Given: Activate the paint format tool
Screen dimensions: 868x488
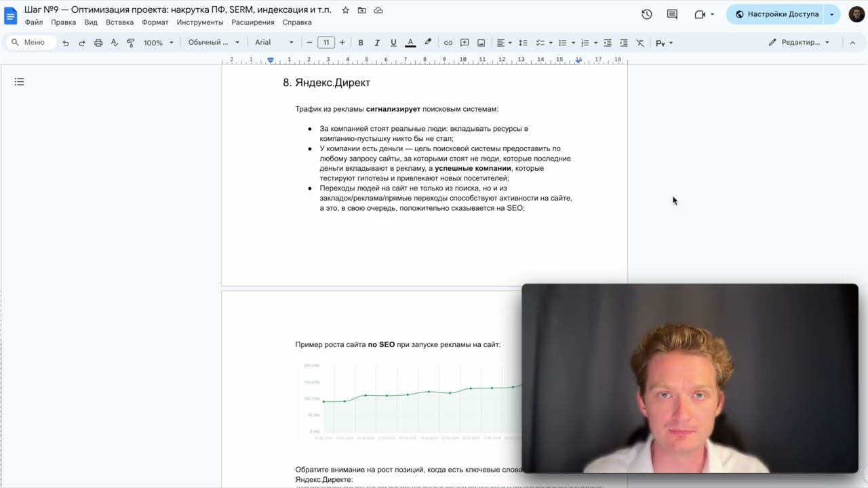Looking at the screenshot, I should (x=131, y=43).
